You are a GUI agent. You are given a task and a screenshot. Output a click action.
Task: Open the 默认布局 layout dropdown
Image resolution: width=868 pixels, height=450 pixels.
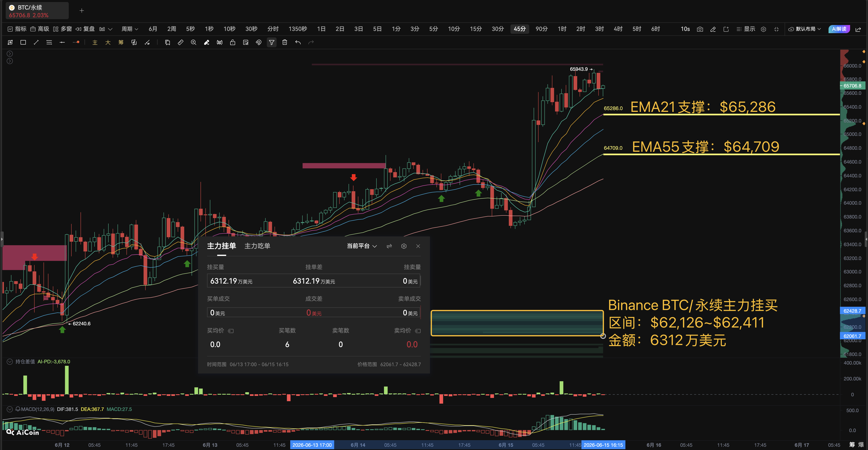click(805, 29)
